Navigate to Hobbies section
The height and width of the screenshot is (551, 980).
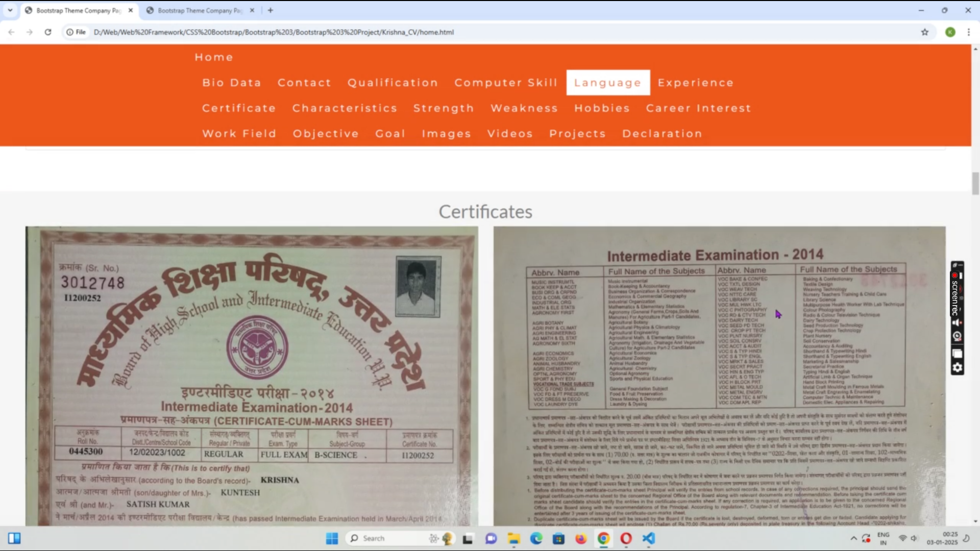[x=602, y=108]
